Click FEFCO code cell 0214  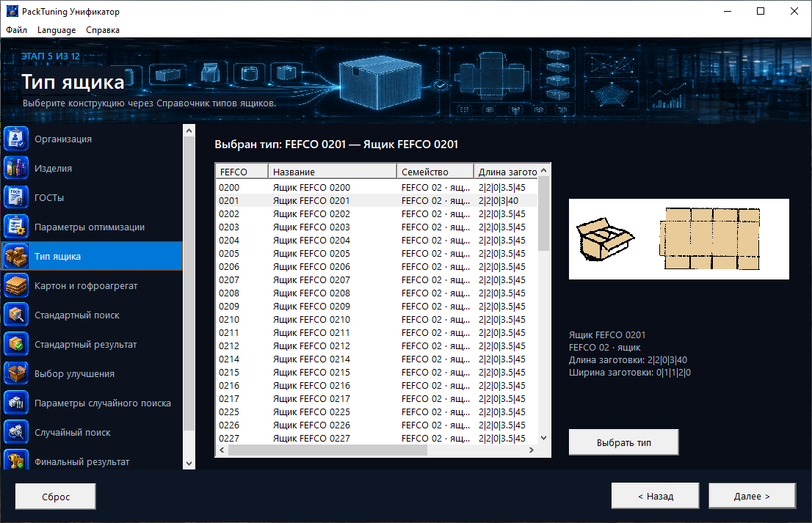coord(229,359)
